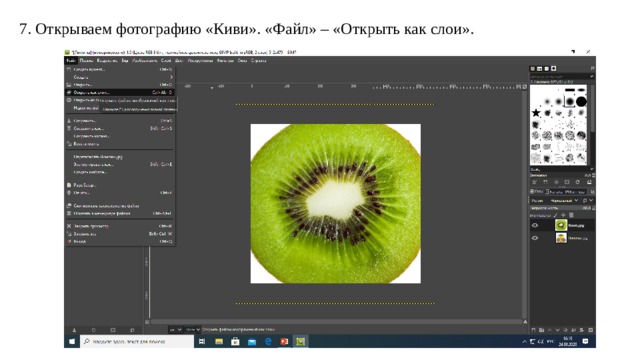Click the Windows Start button
Image resolution: width=640 pixels, height=360 pixels.
click(x=72, y=341)
